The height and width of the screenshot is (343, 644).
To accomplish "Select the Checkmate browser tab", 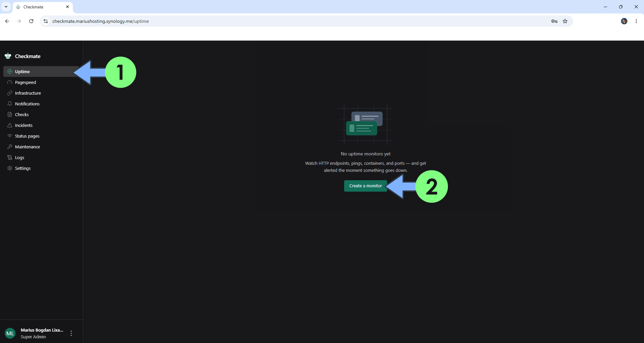I will coord(43,7).
